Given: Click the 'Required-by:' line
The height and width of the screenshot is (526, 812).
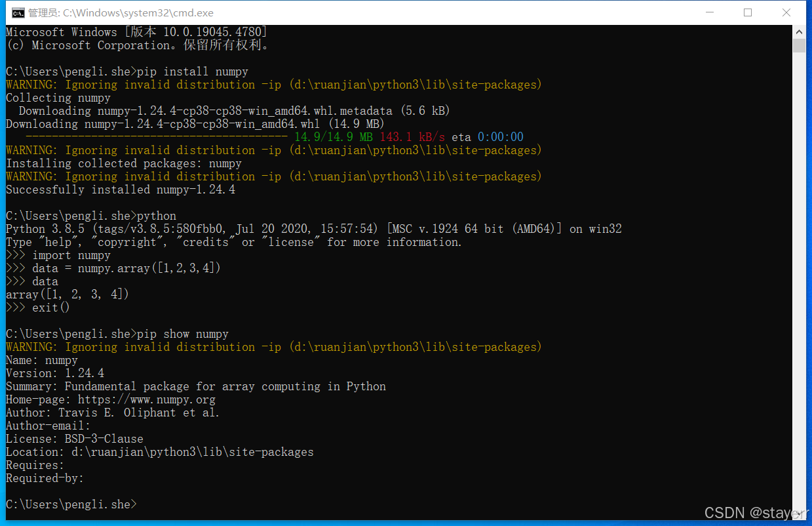Looking at the screenshot, I should tap(45, 478).
